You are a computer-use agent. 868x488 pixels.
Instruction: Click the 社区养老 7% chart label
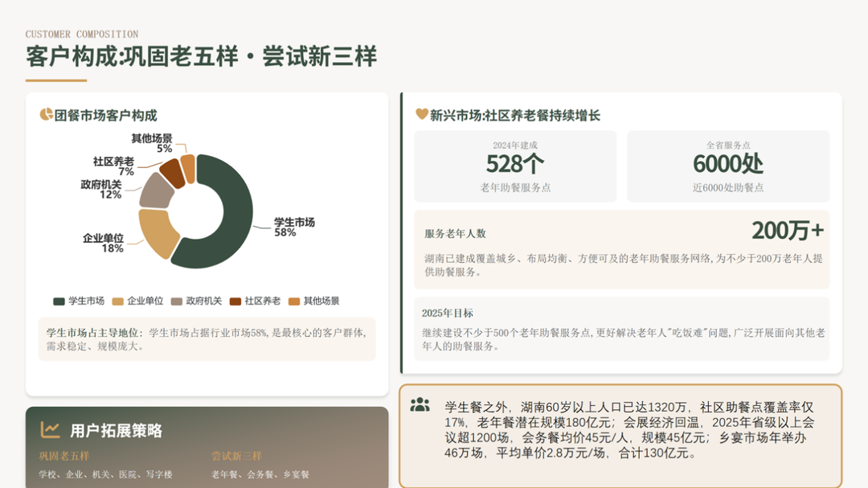click(114, 166)
